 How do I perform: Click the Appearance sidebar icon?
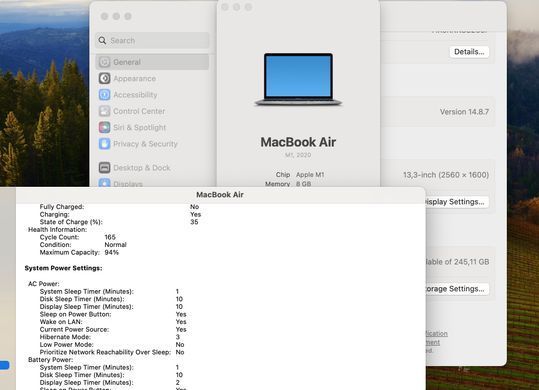point(104,78)
